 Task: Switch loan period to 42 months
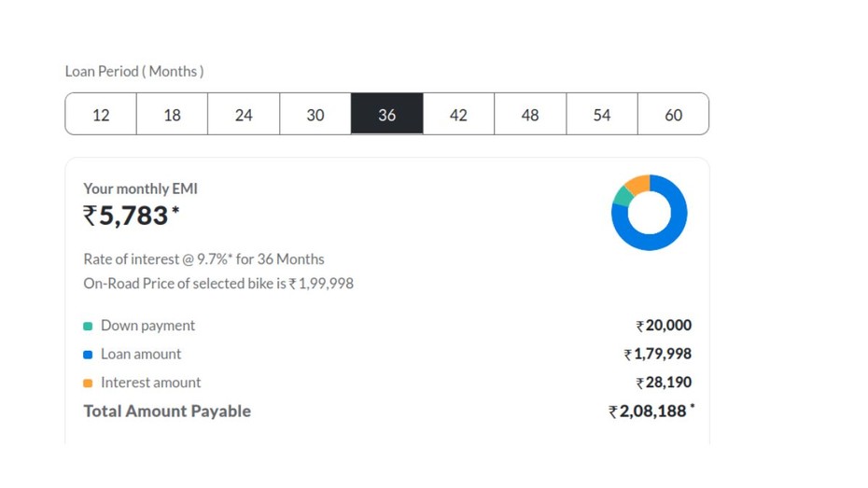[458, 115]
